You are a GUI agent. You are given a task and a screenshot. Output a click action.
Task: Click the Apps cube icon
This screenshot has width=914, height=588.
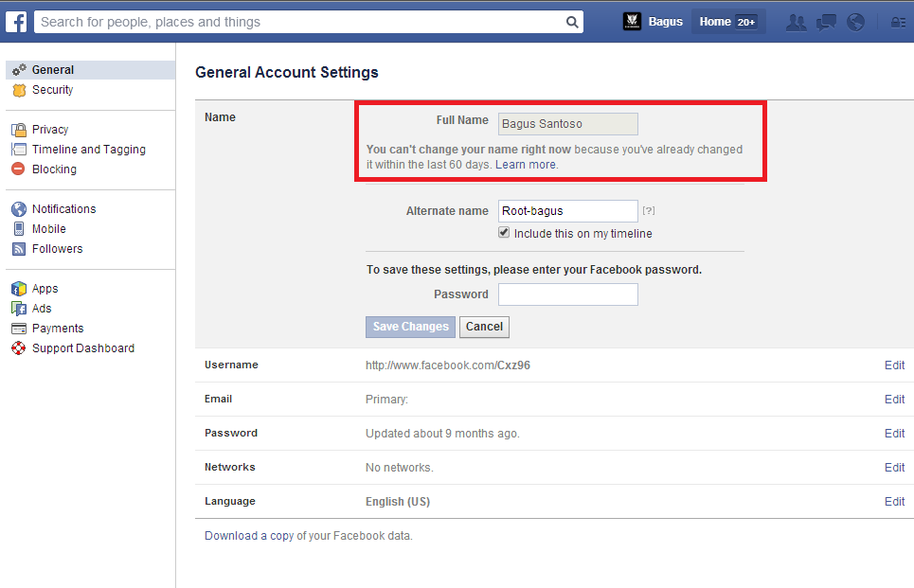click(19, 289)
